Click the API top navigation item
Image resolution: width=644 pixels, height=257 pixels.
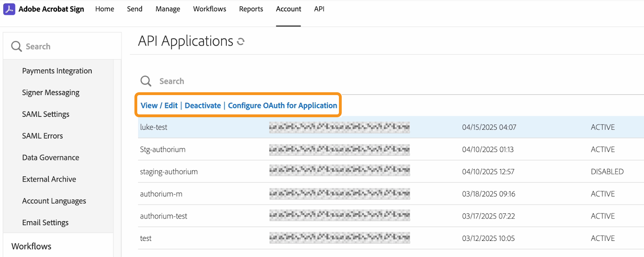pyautogui.click(x=319, y=9)
